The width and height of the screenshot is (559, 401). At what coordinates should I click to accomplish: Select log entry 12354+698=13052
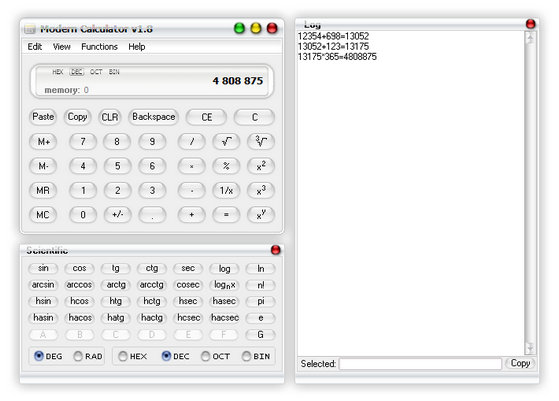(x=333, y=36)
